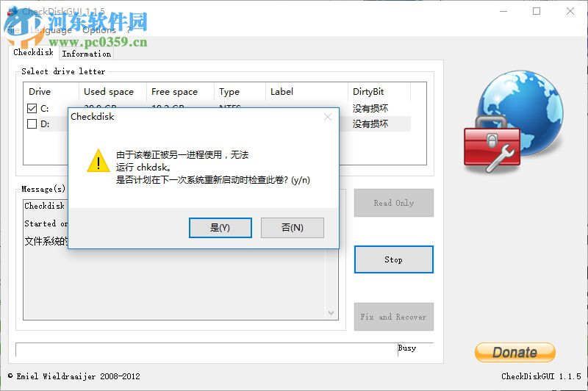Check the D: drive checkbox
The image size is (588, 391).
tap(32, 123)
